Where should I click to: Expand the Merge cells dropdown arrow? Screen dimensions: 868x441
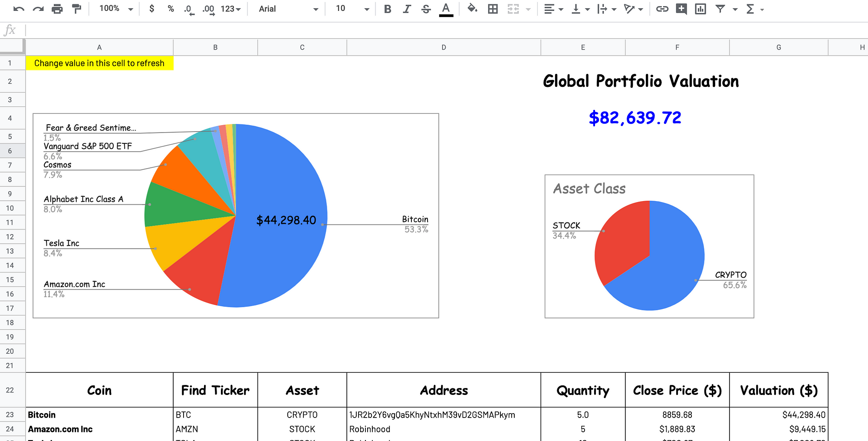(528, 9)
